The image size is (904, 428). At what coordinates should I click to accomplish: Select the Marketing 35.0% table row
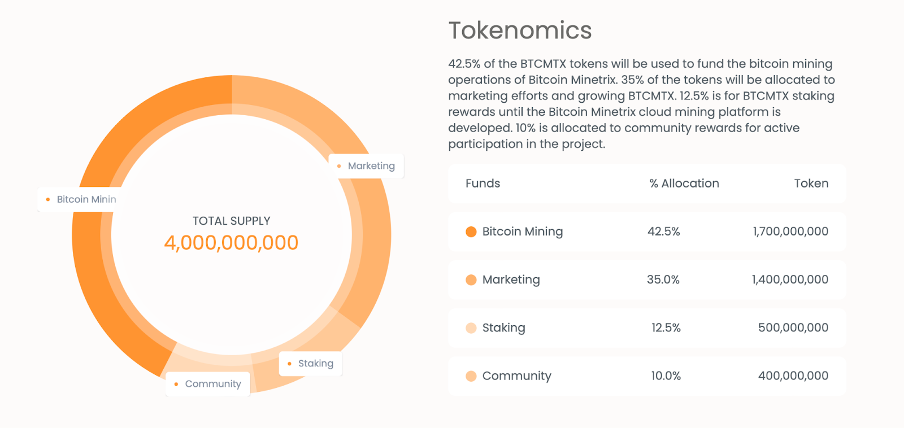pos(646,280)
